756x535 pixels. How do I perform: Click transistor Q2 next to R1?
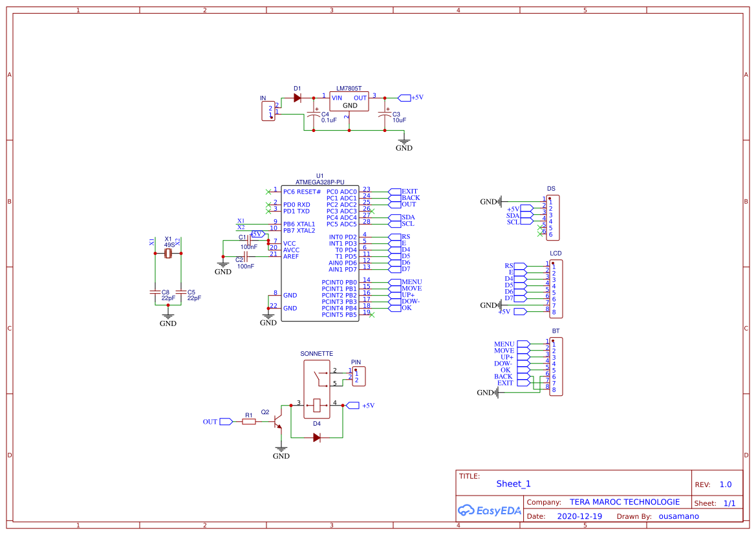point(278,420)
